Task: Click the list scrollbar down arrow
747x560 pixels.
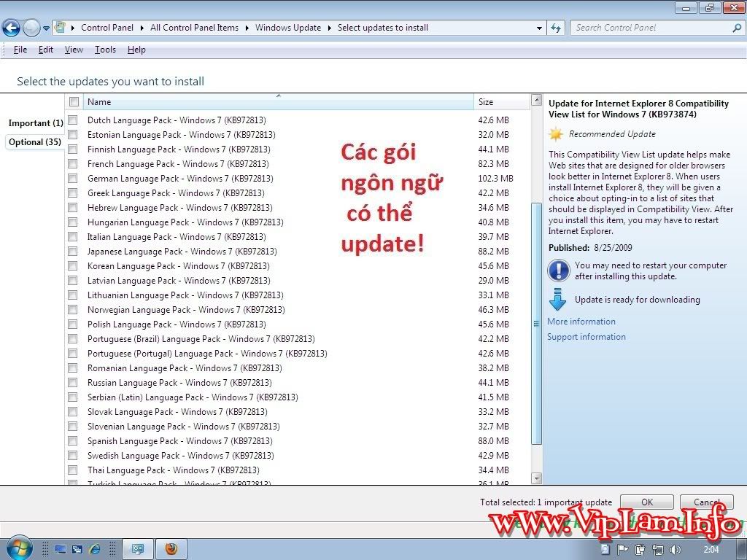Action: coord(536,478)
